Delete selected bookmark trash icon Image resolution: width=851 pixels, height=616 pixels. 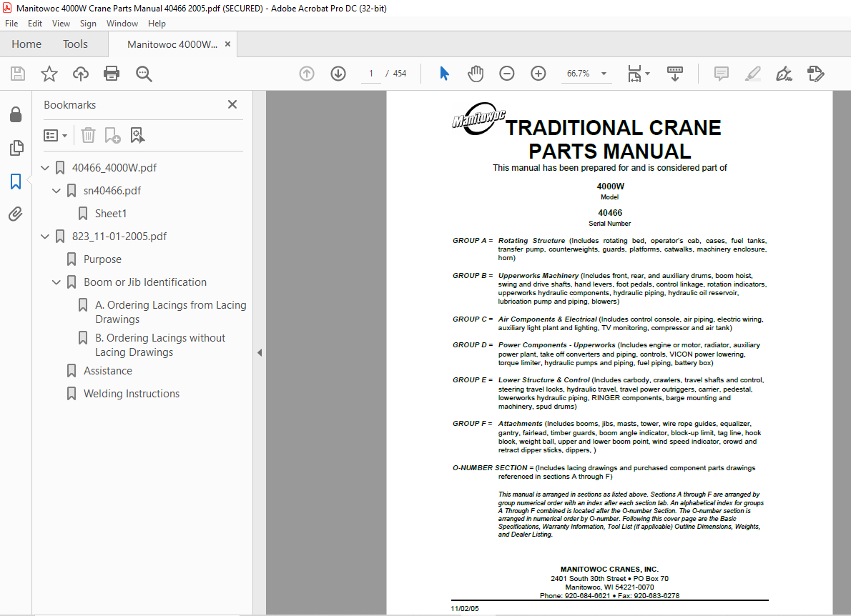point(88,135)
